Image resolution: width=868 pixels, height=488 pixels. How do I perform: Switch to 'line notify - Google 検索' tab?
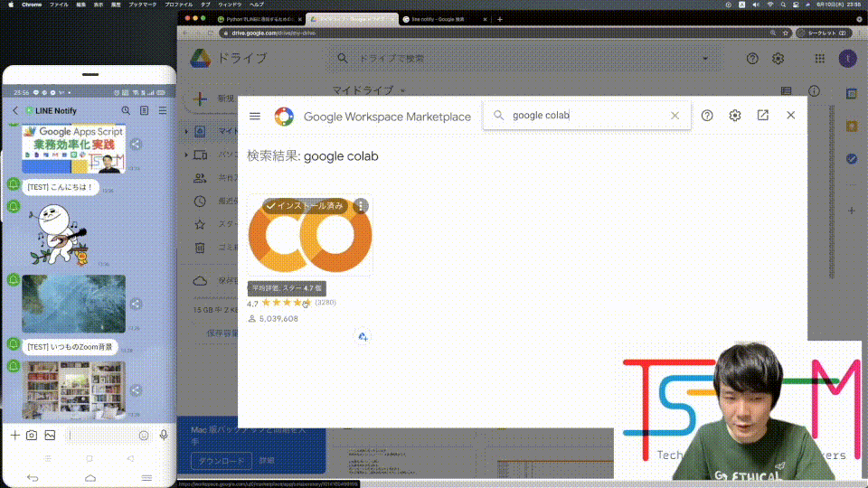445,19
